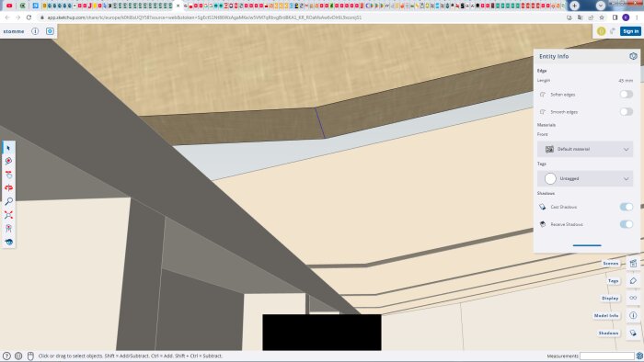Zoom with the magnifier tool
Viewport: 644px width, 362px height.
[8, 201]
